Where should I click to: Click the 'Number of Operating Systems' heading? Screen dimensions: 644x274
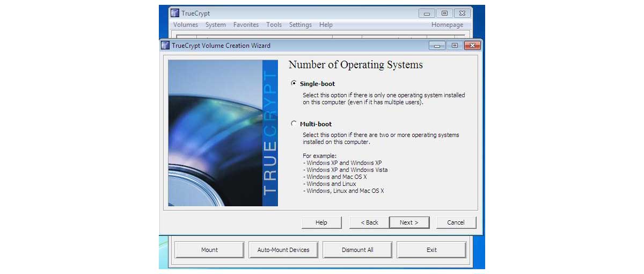[x=356, y=65]
